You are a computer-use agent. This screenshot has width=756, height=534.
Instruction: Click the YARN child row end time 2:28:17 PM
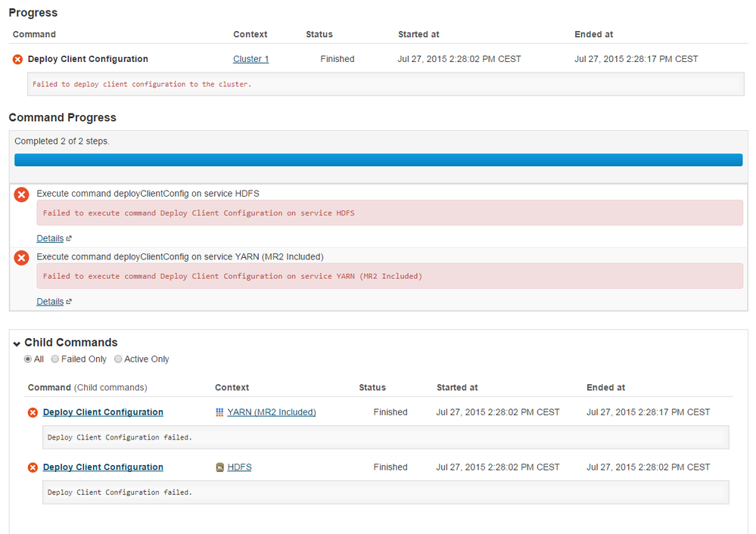(649, 412)
